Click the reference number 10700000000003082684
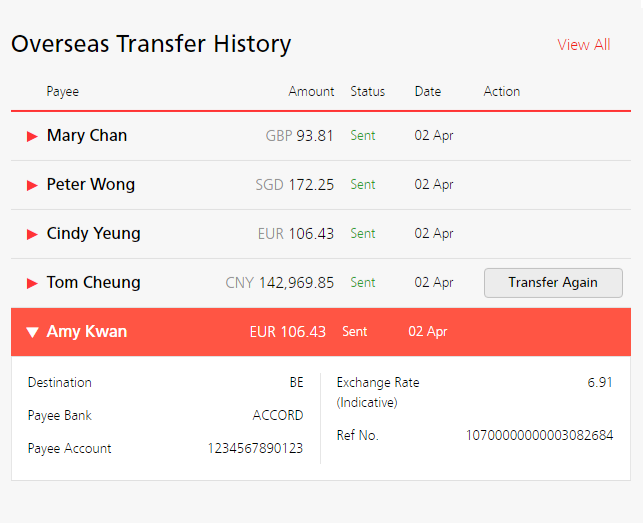Image resolution: width=643 pixels, height=523 pixels. point(539,436)
